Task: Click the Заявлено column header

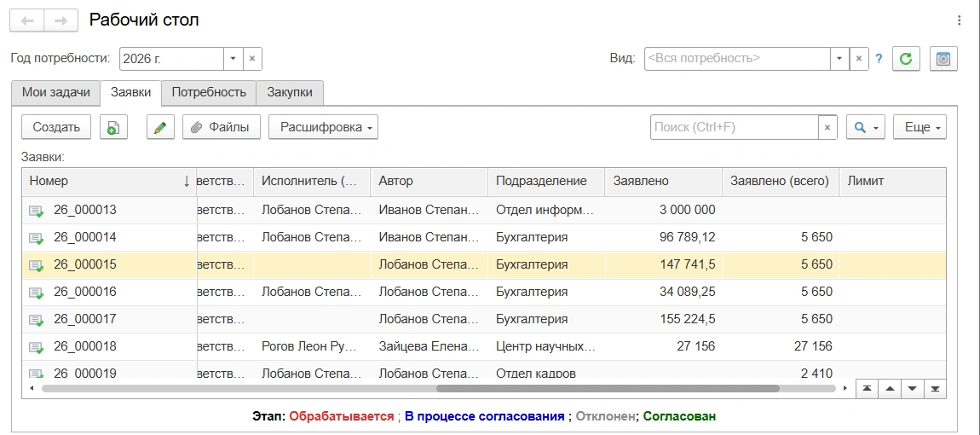Action: [664, 182]
